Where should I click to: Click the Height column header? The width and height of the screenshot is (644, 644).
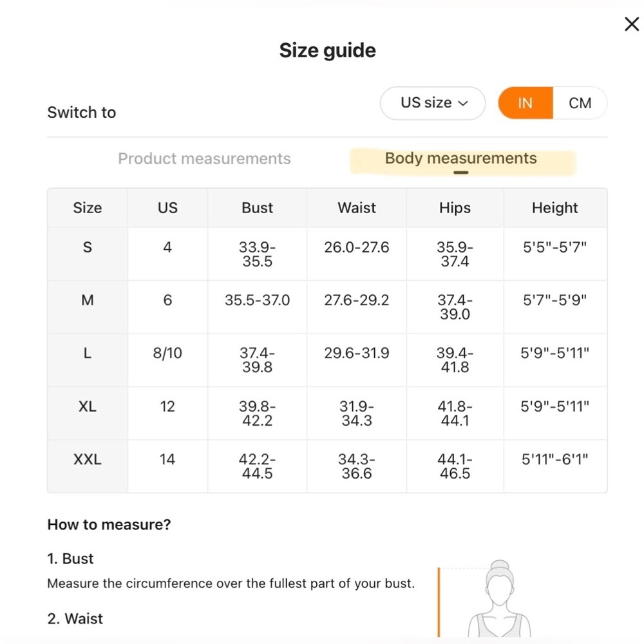[x=555, y=208]
